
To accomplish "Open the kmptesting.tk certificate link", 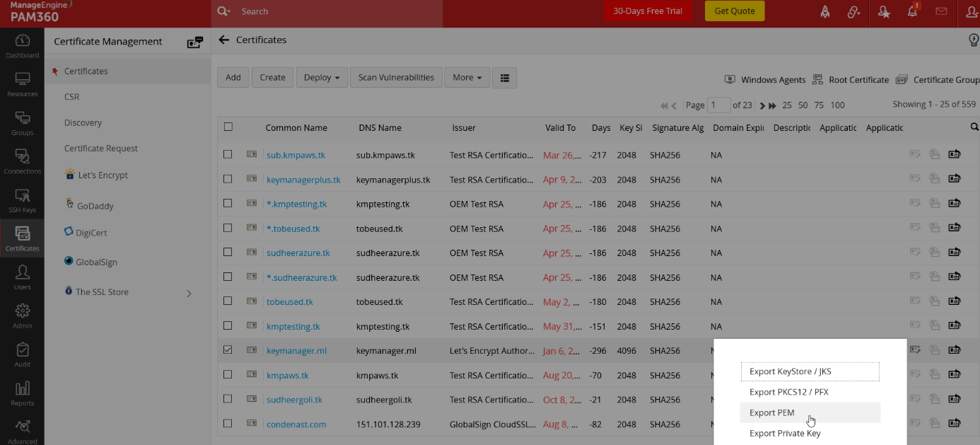I will point(293,327).
